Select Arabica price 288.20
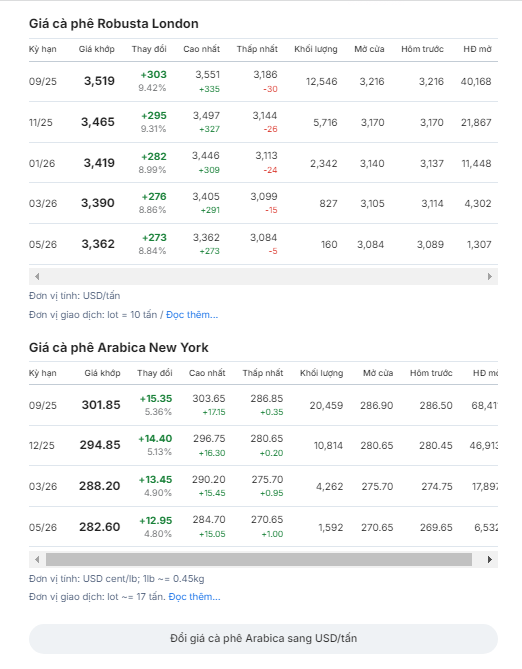This screenshot has width=522, height=669. [x=99, y=486]
